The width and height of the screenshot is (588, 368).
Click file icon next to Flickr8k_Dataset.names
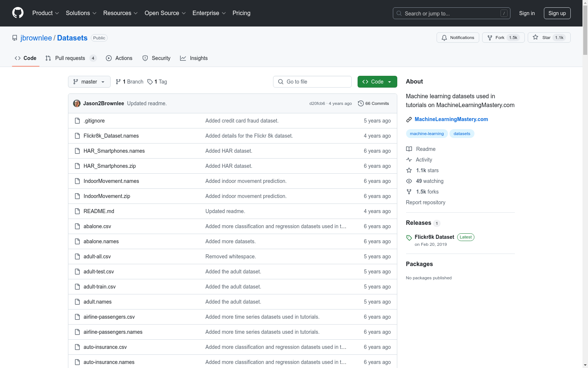tap(77, 136)
